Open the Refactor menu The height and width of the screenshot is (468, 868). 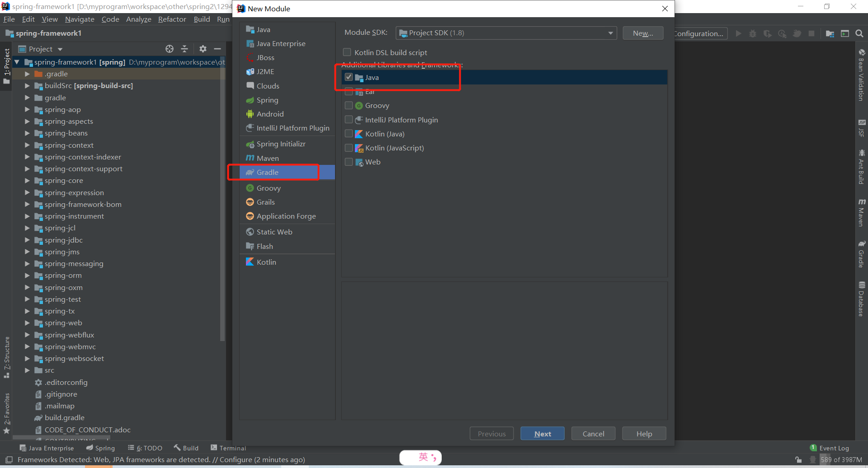pos(172,19)
